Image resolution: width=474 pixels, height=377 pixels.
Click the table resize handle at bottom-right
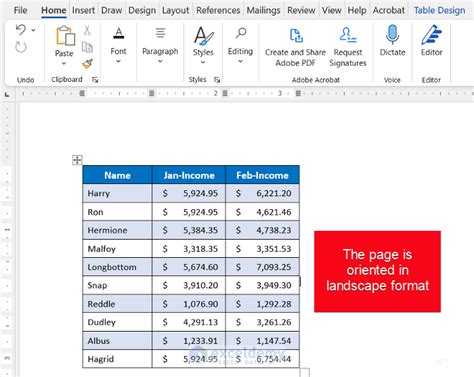click(x=305, y=372)
